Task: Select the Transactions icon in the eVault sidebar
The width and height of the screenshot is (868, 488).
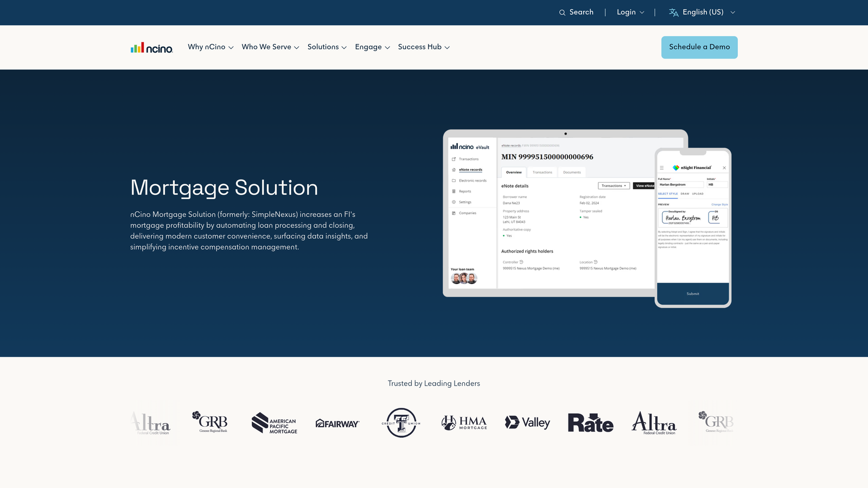Action: pos(455,159)
